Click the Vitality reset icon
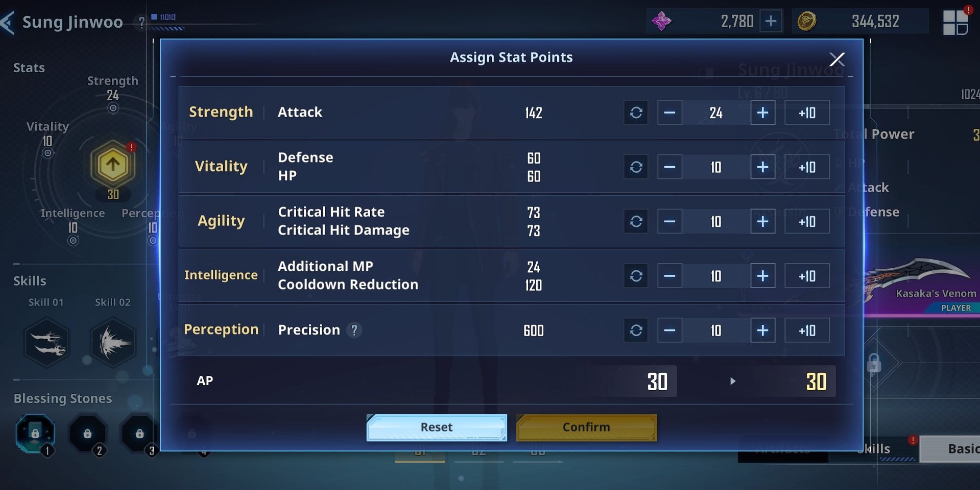 pos(636,166)
